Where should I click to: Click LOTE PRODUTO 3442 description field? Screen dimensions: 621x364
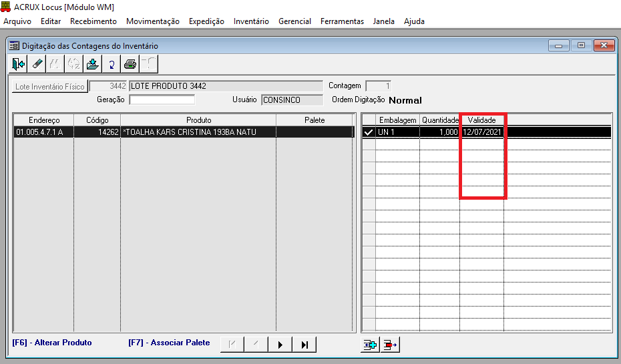[226, 86]
